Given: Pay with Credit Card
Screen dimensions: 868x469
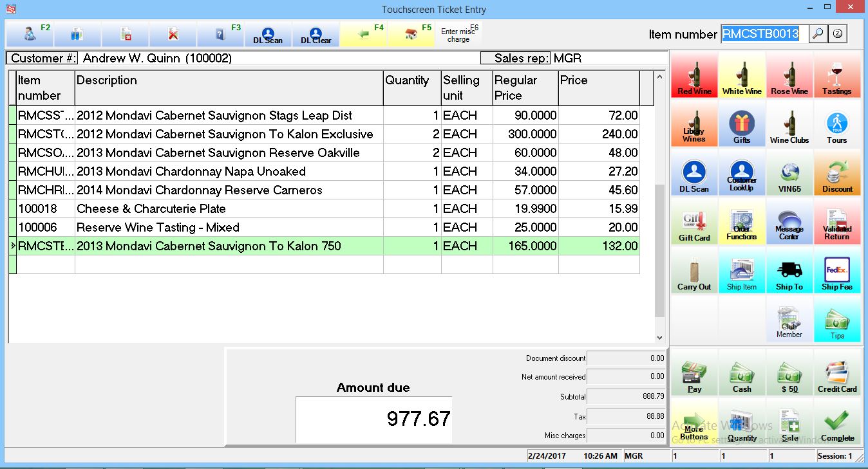Looking at the screenshot, I should coord(836,374).
